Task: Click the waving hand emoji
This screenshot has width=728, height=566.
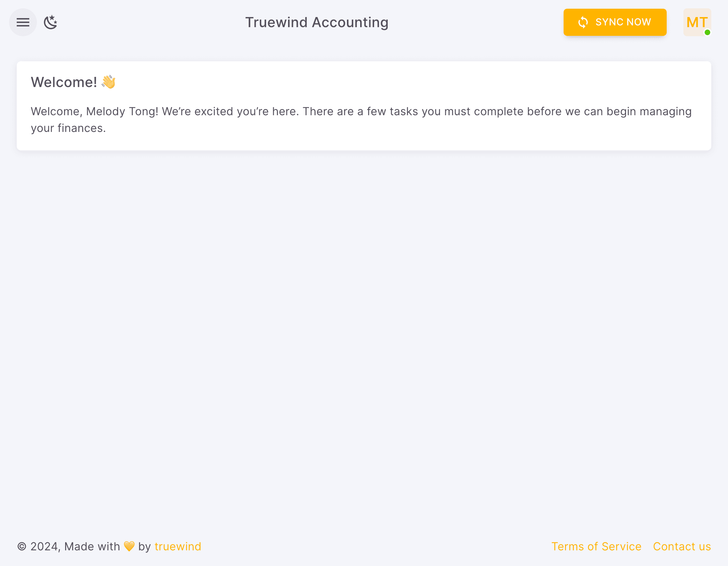Action: pyautogui.click(x=108, y=82)
